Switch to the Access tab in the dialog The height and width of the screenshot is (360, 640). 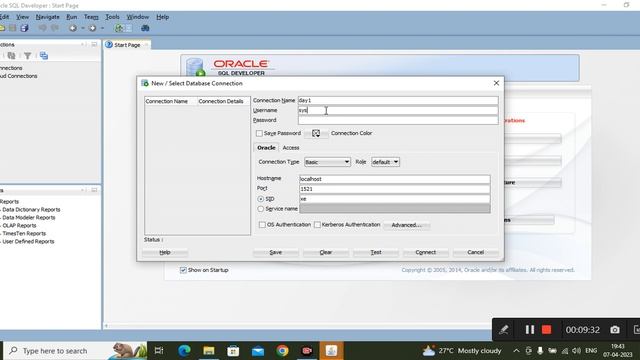[291, 148]
